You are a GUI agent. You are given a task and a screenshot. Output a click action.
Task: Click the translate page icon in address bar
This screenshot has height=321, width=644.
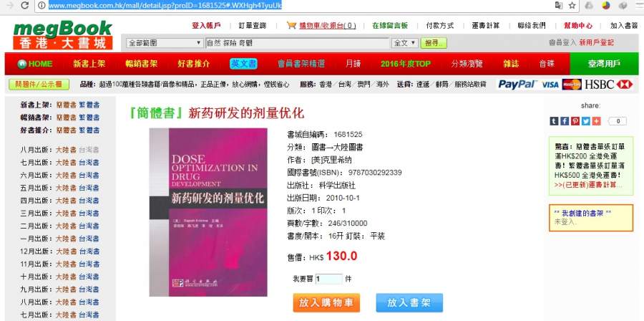click(559, 5)
